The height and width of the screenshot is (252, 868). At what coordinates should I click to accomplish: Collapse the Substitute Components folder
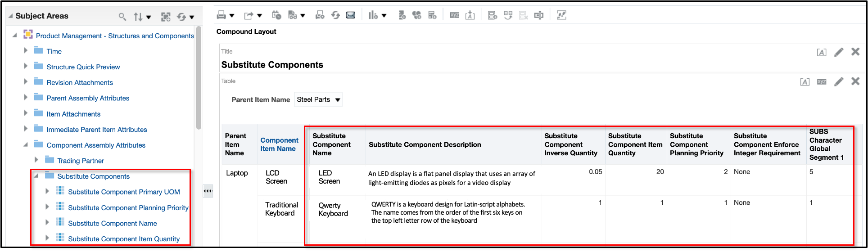click(x=36, y=175)
